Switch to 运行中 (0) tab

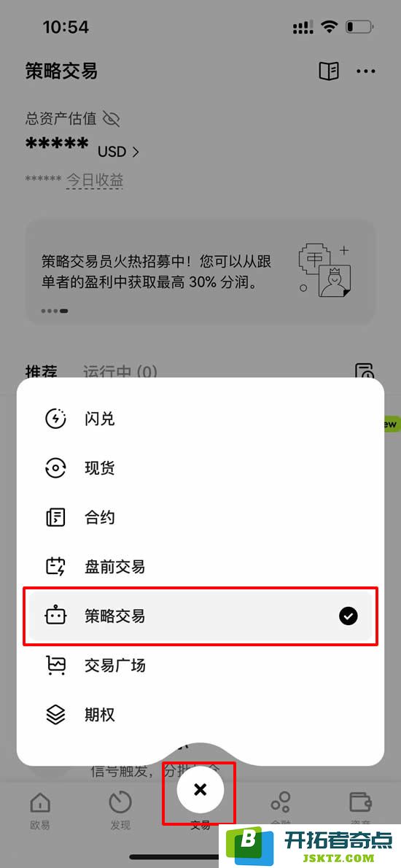[120, 371]
